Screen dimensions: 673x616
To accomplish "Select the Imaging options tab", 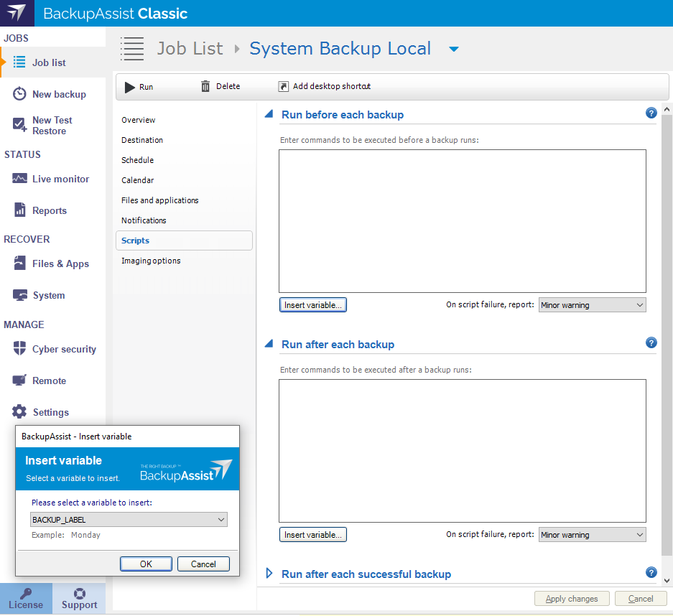I will [151, 261].
